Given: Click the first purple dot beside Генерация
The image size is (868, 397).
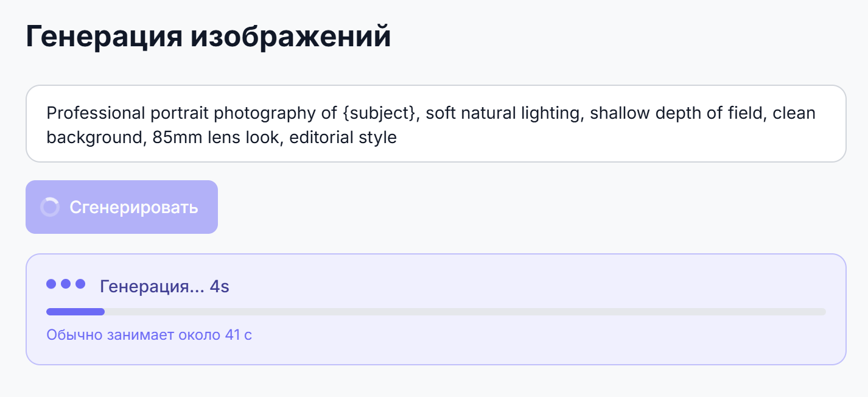Looking at the screenshot, I should [x=51, y=284].
